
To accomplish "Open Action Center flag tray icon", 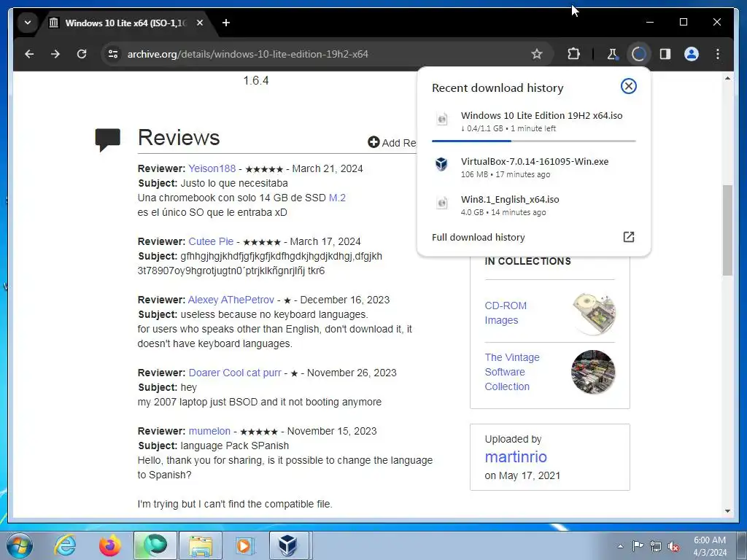I will (x=638, y=545).
